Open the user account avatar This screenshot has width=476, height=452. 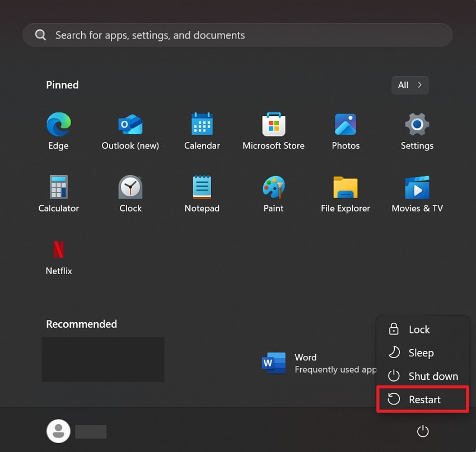click(x=58, y=431)
